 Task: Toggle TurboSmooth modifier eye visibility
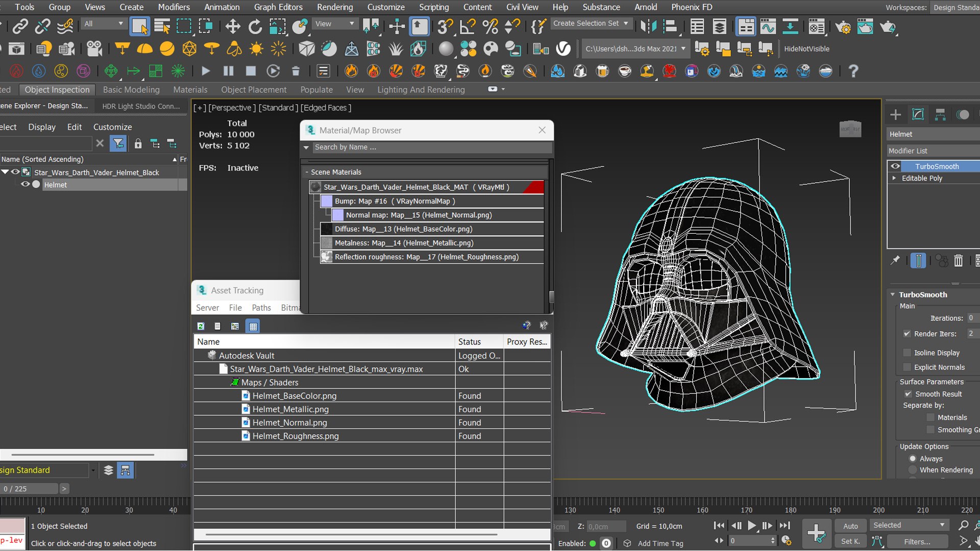click(895, 166)
